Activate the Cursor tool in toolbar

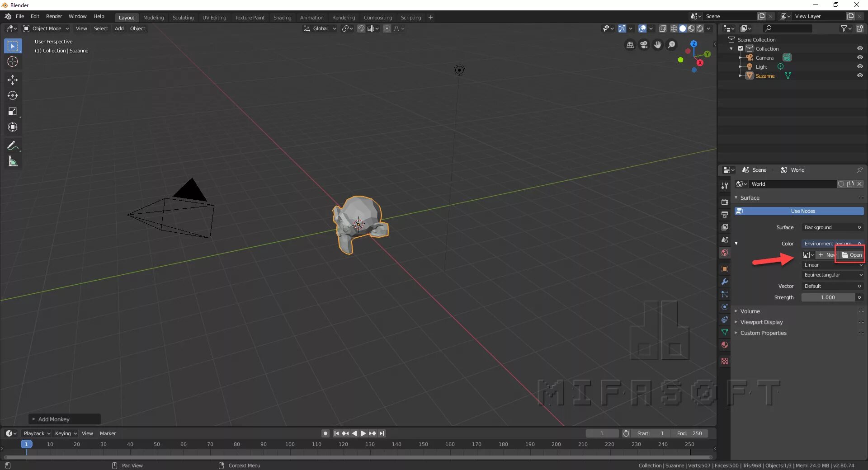tap(13, 61)
